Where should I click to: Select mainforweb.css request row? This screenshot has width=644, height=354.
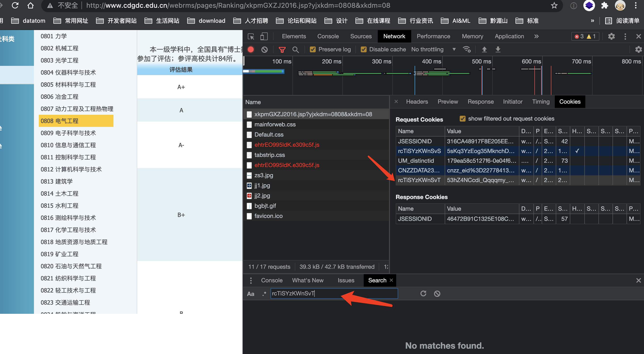(x=316, y=124)
